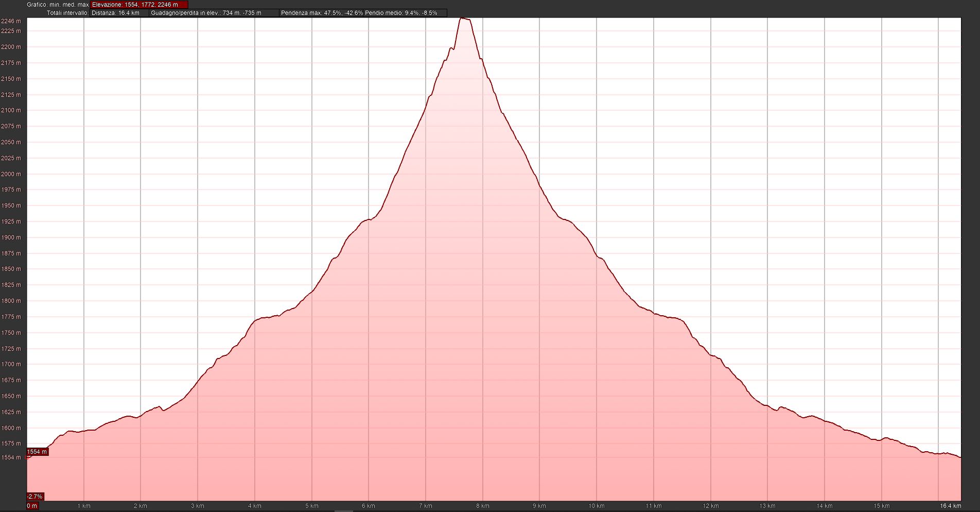The width and height of the screenshot is (980, 512).
Task: Click the 1 km label on the distance axis
Action: pos(83,506)
